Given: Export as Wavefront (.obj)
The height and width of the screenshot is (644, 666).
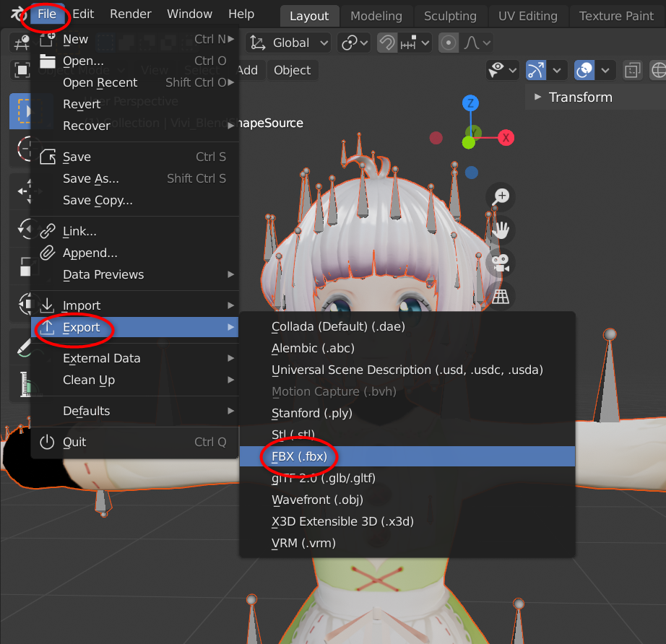Looking at the screenshot, I should (x=407, y=499).
